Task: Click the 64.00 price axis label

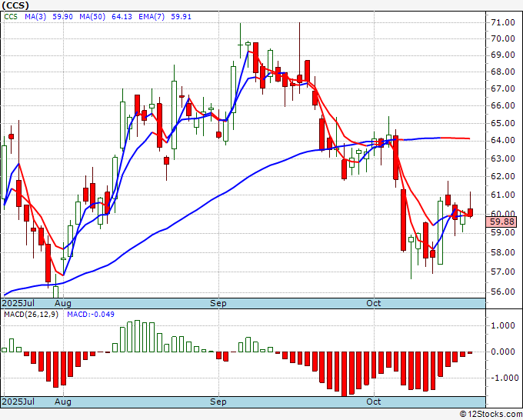Action: tap(503, 141)
